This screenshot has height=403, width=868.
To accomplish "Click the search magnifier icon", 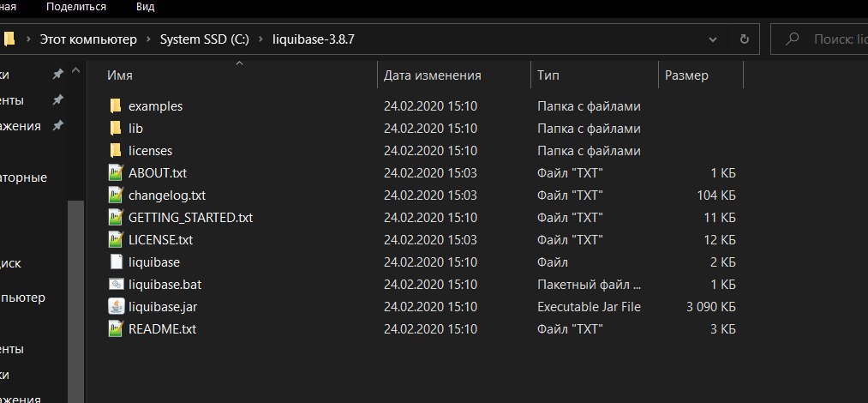I will 792,39.
